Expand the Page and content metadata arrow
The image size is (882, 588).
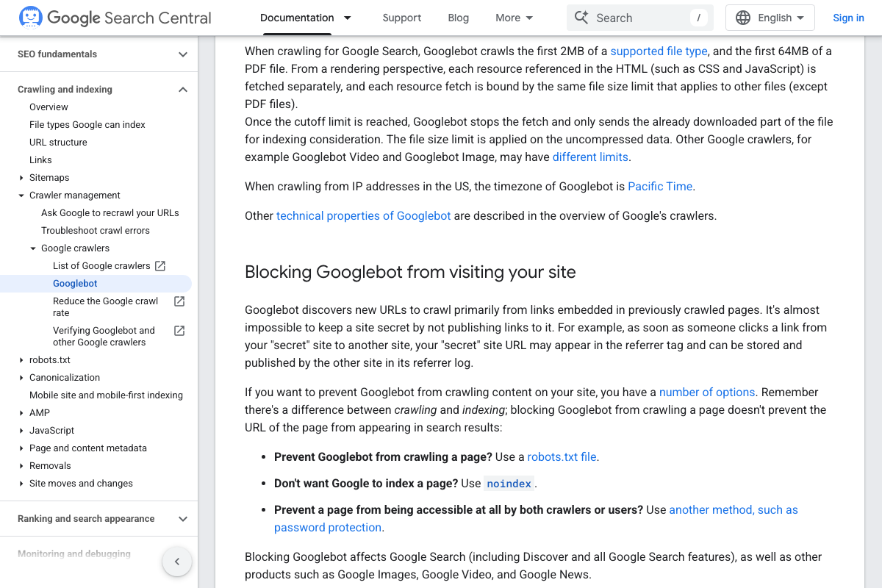pyautogui.click(x=21, y=448)
